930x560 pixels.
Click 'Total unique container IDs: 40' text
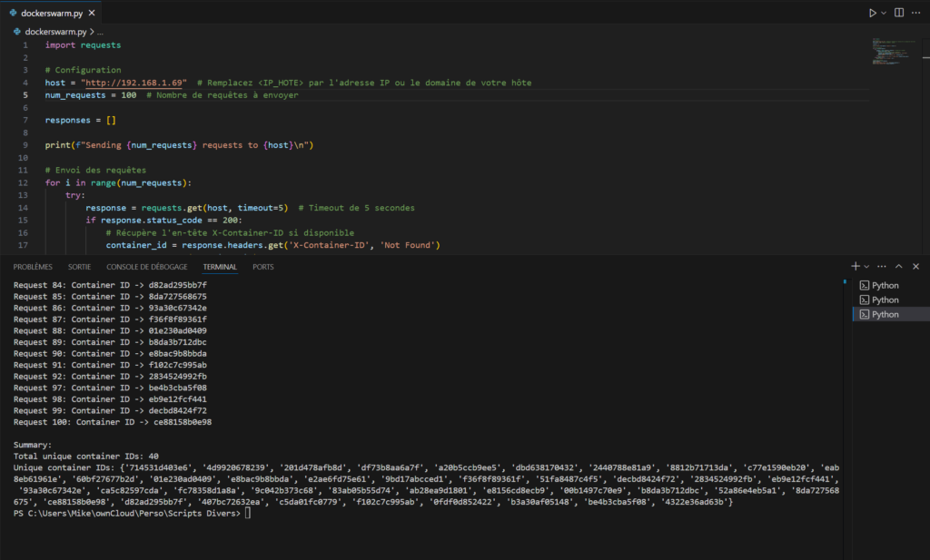click(86, 457)
